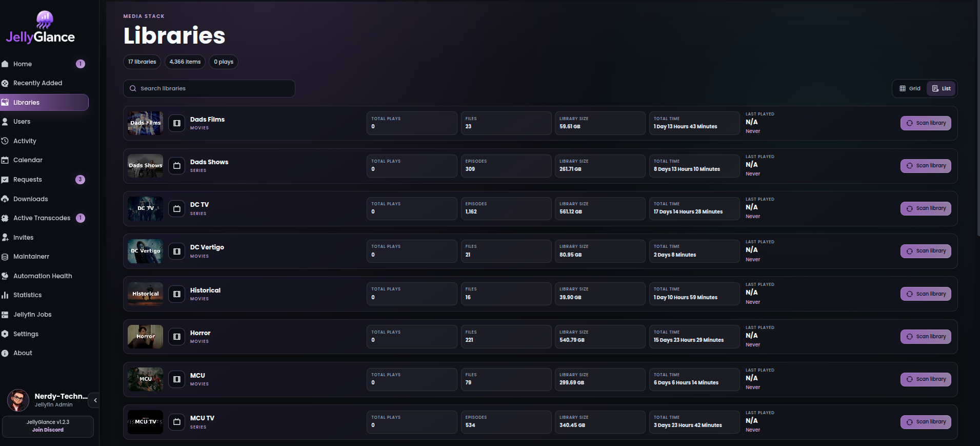
Task: Scan the Historical library
Action: [926, 294]
